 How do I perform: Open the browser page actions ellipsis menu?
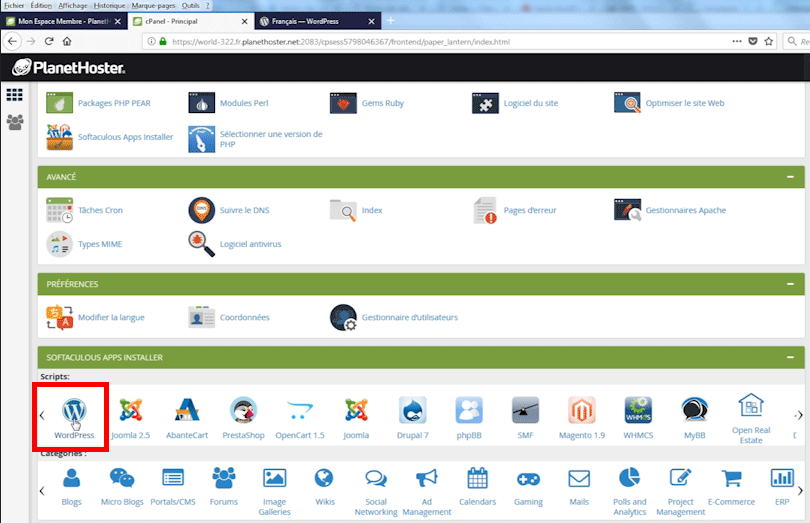click(737, 41)
